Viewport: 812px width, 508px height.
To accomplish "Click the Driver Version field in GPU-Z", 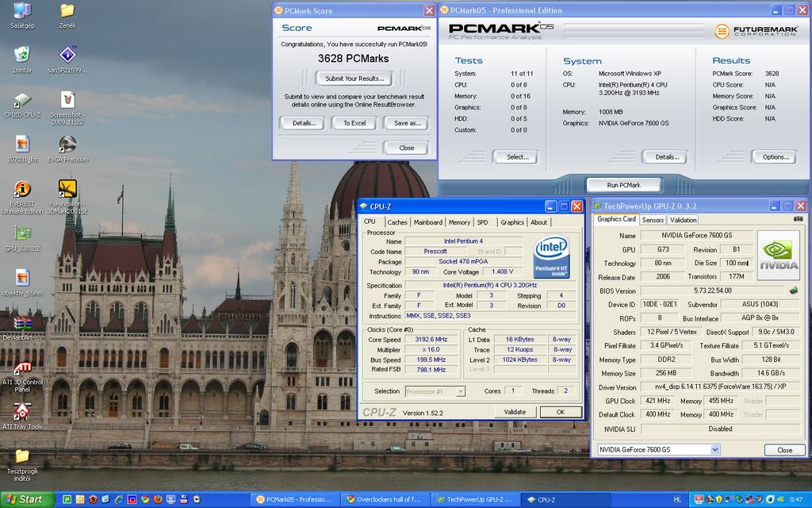I will [720, 387].
